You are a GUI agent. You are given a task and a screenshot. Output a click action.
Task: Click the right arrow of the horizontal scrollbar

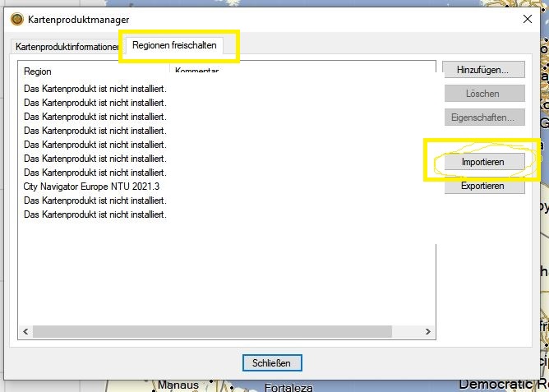427,331
